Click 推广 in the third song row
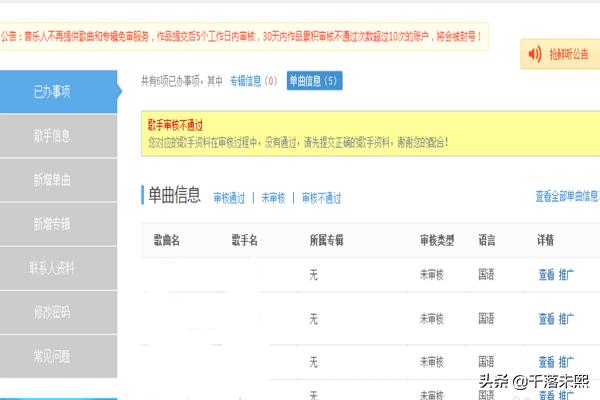The image size is (600, 400). click(x=566, y=361)
